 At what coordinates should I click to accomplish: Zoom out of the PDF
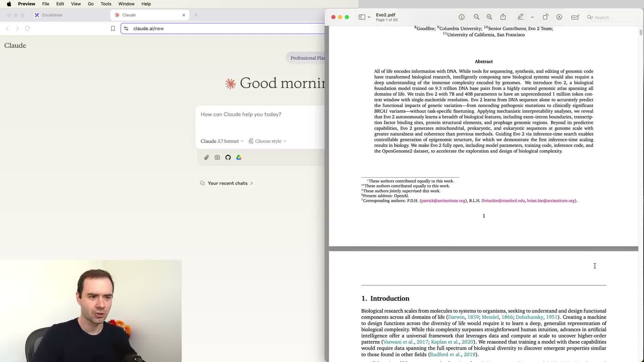tap(476, 17)
